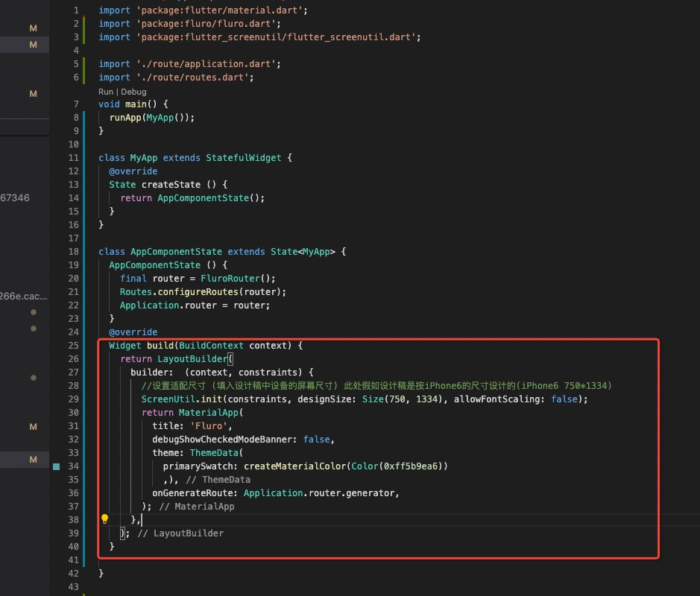The width and height of the screenshot is (700, 596).
Task: Click the false value of debugShowCheckedModeBanner
Action: 315,439
